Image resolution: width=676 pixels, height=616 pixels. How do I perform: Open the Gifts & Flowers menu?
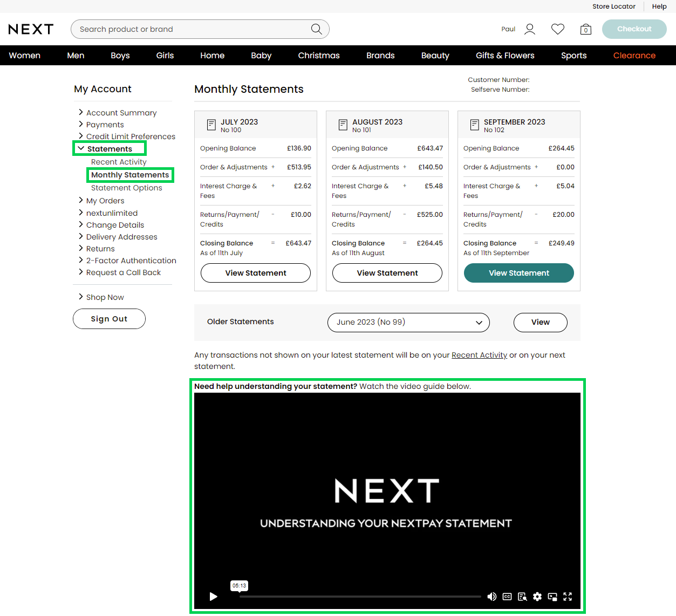[505, 56]
